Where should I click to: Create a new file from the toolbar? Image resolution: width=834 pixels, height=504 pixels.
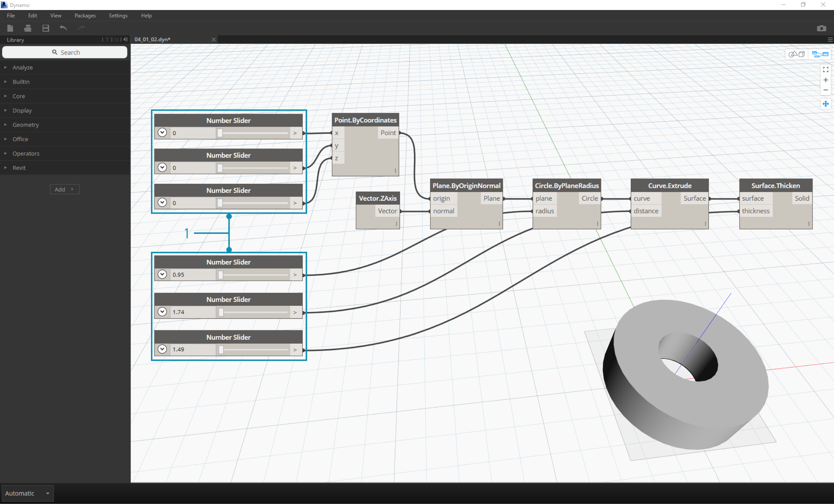10,28
